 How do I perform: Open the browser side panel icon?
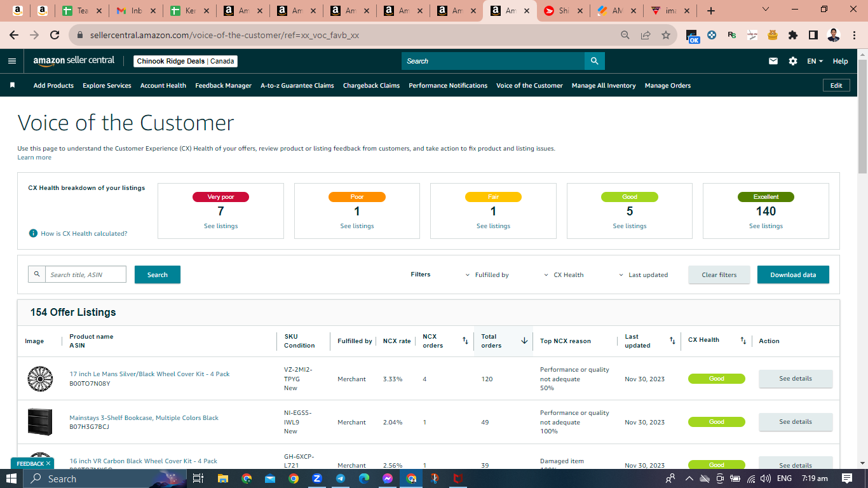pyautogui.click(x=813, y=35)
